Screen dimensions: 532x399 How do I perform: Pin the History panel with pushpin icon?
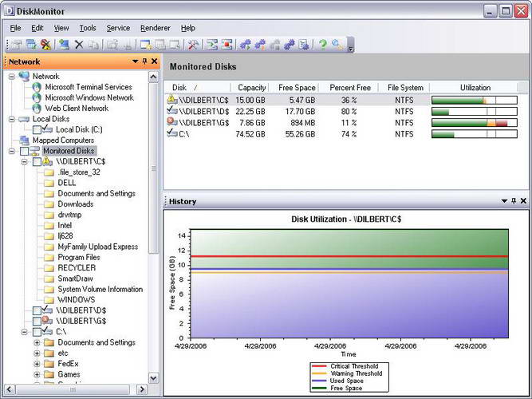pos(513,202)
